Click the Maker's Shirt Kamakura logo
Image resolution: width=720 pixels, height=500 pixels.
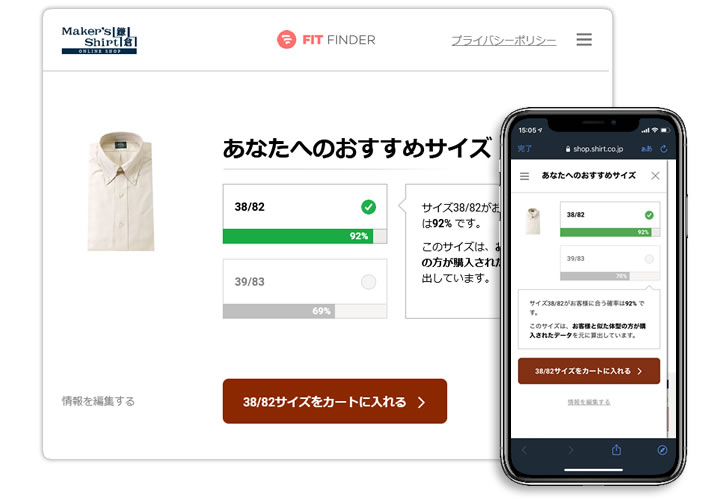(x=99, y=40)
